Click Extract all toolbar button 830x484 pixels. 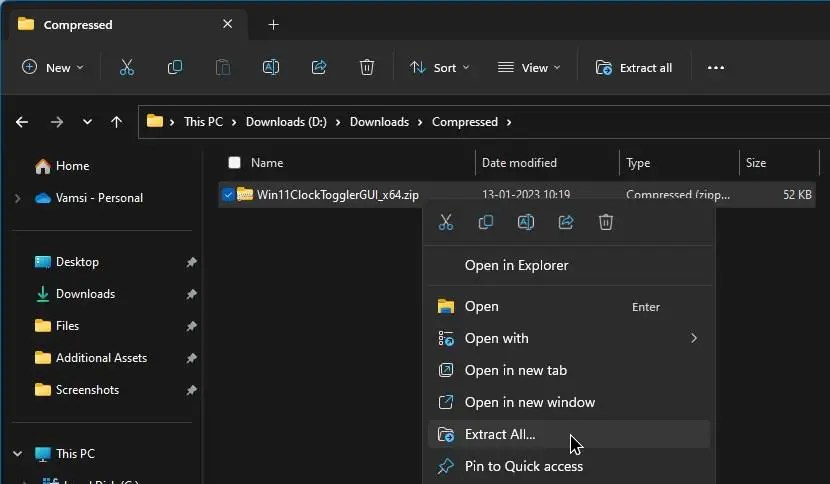click(634, 68)
